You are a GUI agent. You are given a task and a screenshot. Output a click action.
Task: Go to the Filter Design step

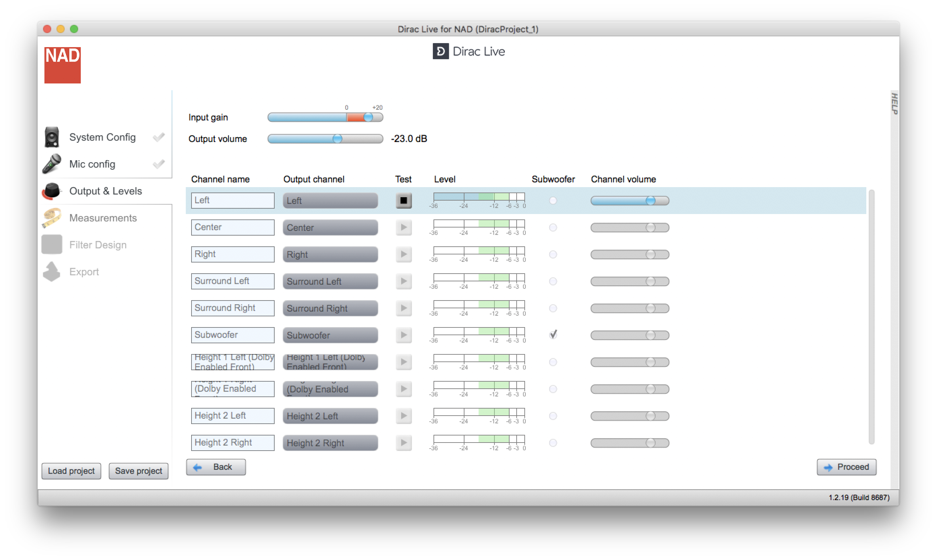pyautogui.click(x=98, y=245)
